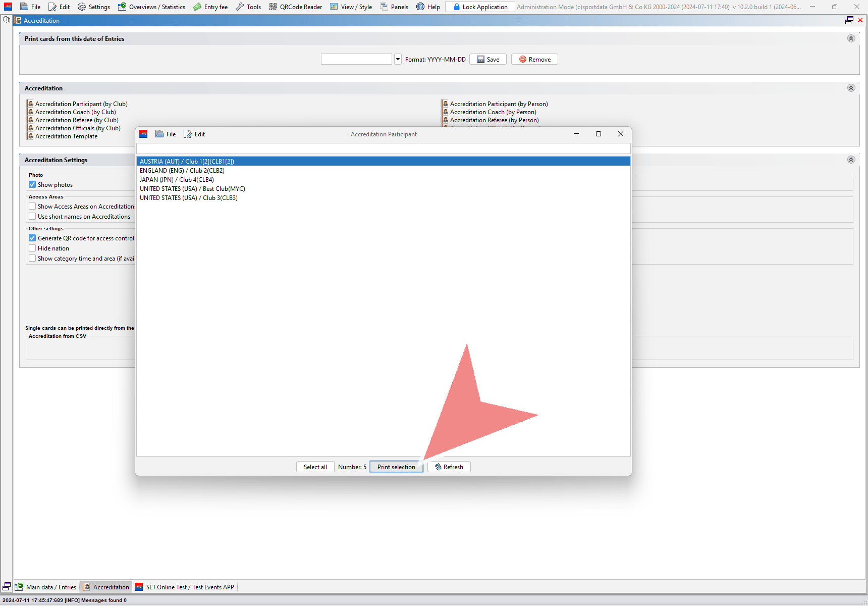
Task: Open Accreditation Coach (by Club)
Action: coord(75,112)
